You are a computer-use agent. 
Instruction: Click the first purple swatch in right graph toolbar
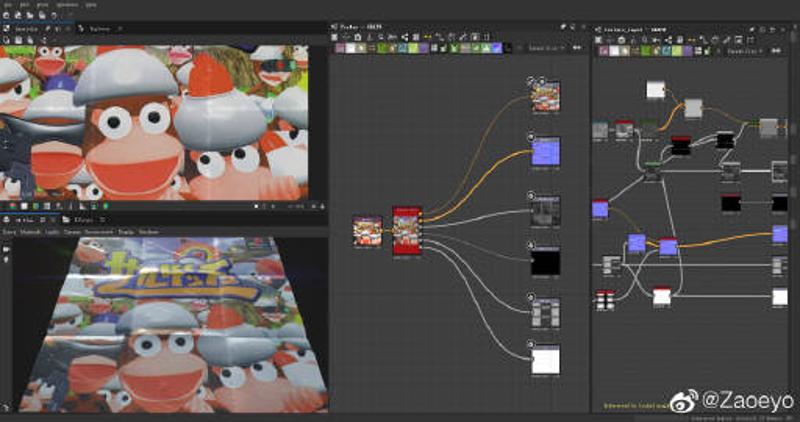point(601,50)
